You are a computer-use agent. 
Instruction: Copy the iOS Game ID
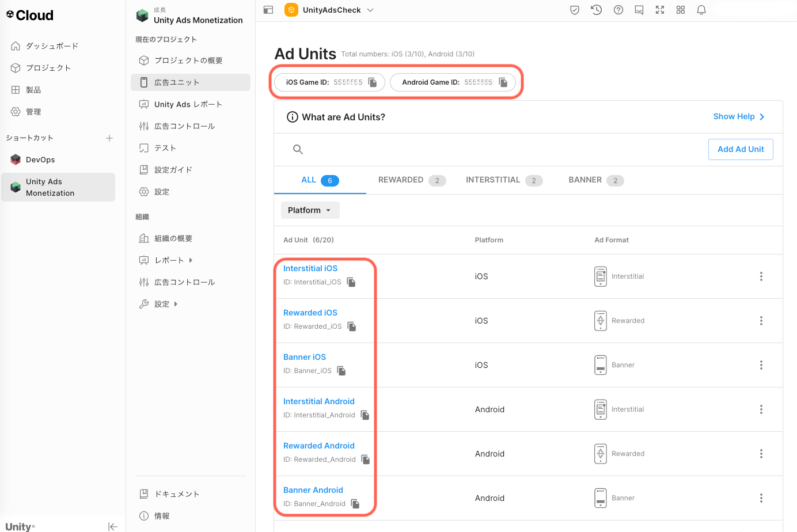[373, 82]
